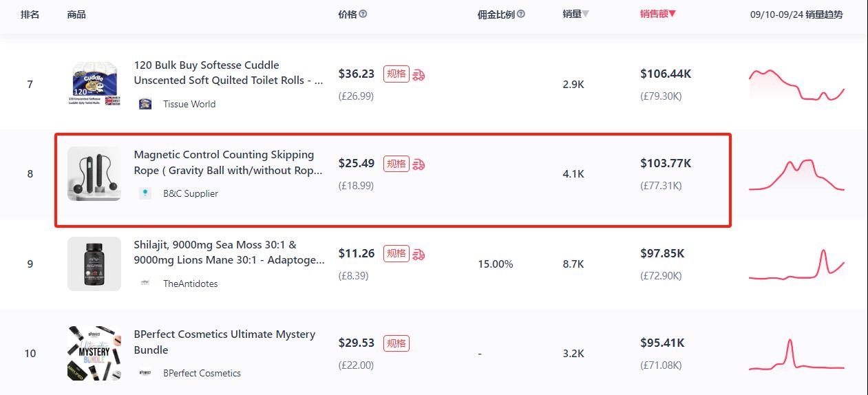Click delivery truck icon for Shilajit product
Image resolution: width=868 pixels, height=395 pixels.
[x=419, y=254]
